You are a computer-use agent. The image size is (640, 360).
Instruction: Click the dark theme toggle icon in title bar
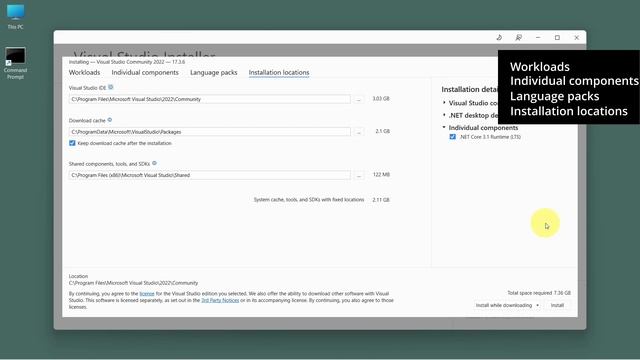tap(499, 38)
